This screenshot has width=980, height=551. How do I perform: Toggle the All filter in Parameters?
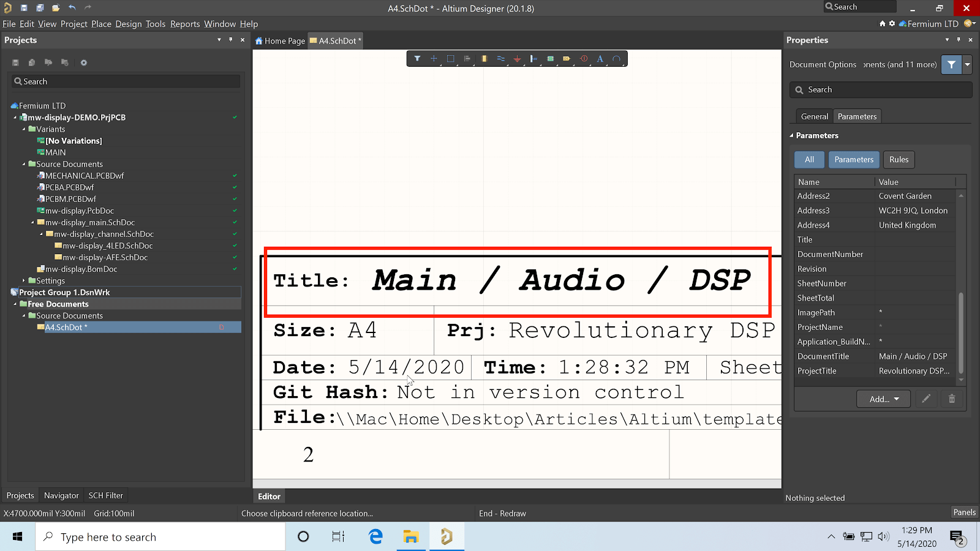pyautogui.click(x=809, y=160)
